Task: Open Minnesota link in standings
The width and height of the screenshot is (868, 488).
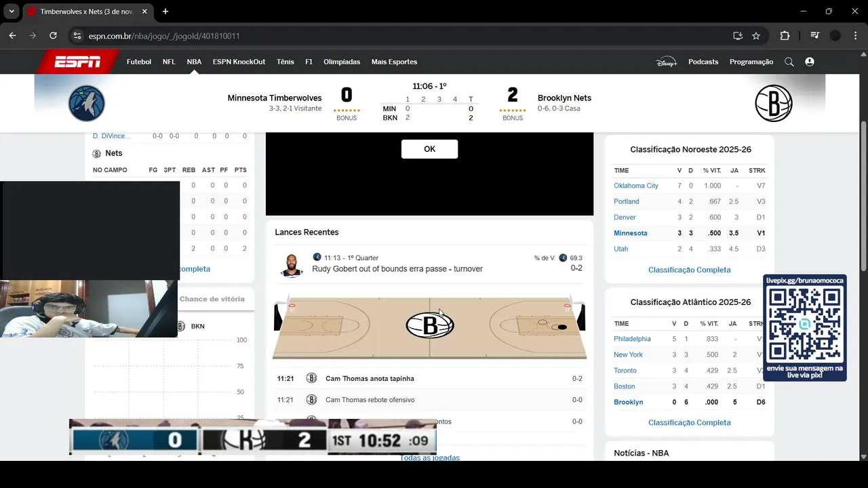Action: tap(631, 233)
